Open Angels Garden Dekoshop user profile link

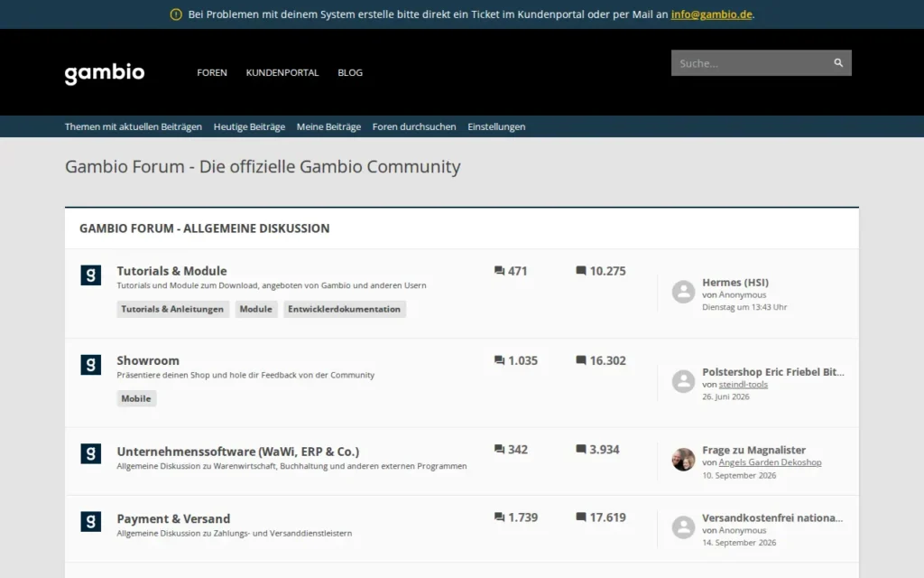(771, 462)
